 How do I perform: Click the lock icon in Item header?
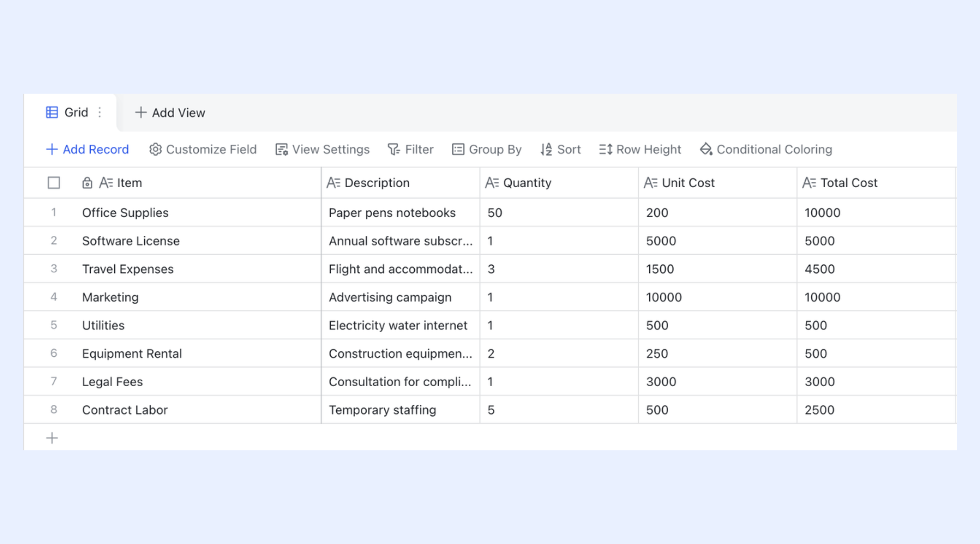87,183
